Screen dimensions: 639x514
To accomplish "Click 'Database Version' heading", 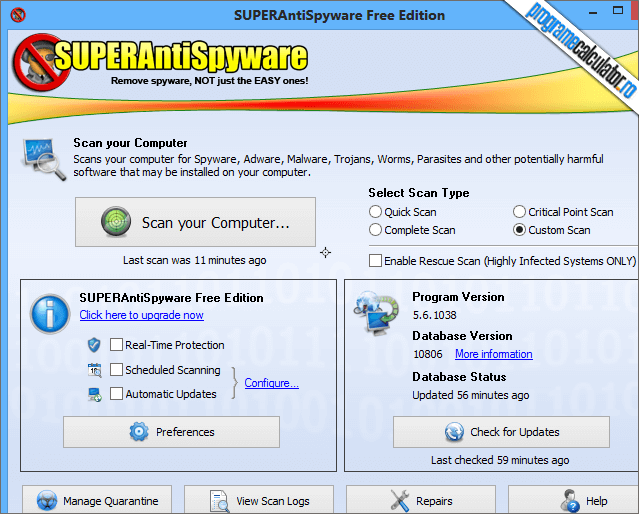I will coord(463,336).
